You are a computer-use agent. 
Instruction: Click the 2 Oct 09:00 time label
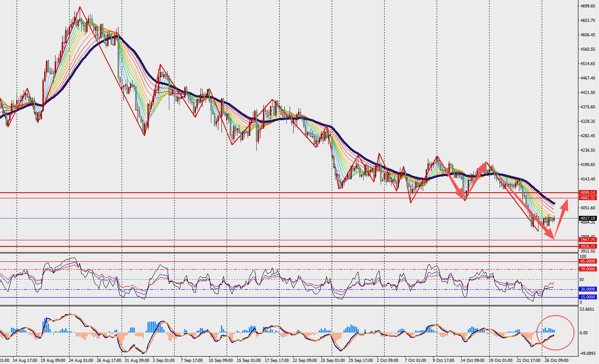pos(387,361)
